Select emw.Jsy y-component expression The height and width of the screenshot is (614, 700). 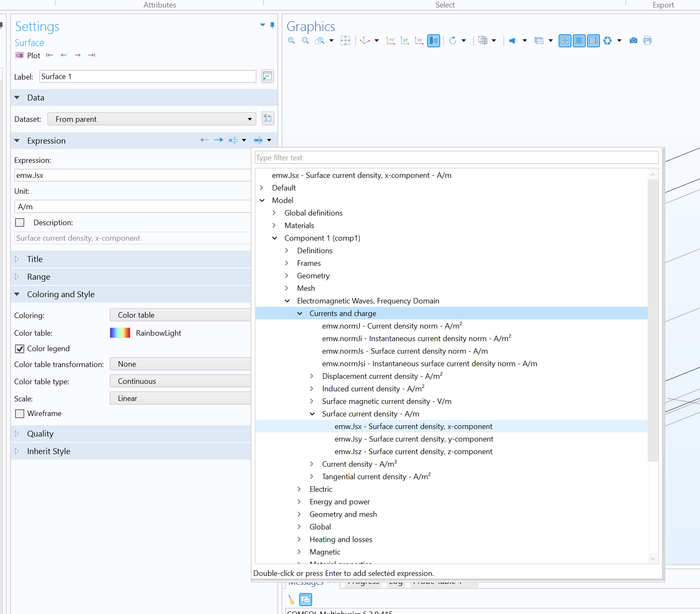[413, 439]
